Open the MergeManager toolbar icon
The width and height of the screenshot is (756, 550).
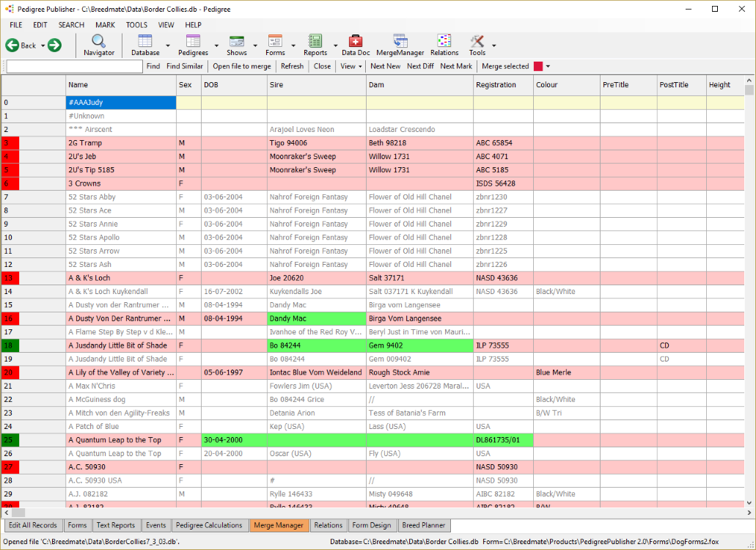(400, 45)
